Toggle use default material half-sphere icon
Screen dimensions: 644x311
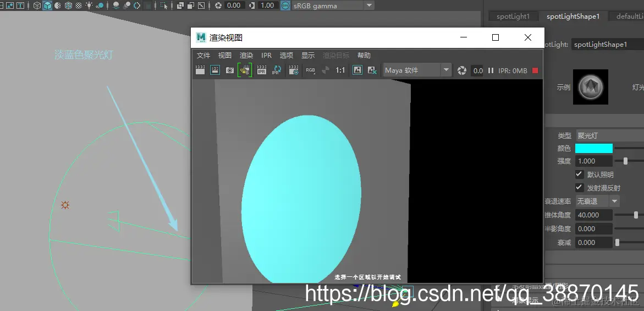coord(58,6)
